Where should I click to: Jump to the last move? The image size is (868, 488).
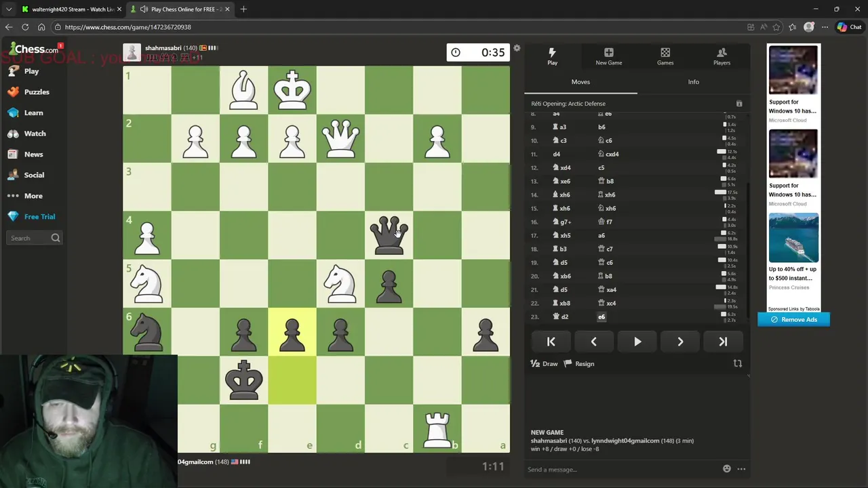tap(723, 342)
